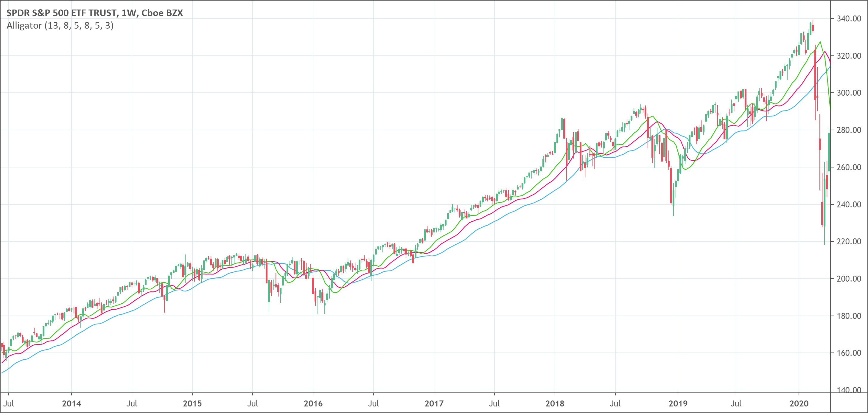Click the 2015 time axis marker

[192, 403]
